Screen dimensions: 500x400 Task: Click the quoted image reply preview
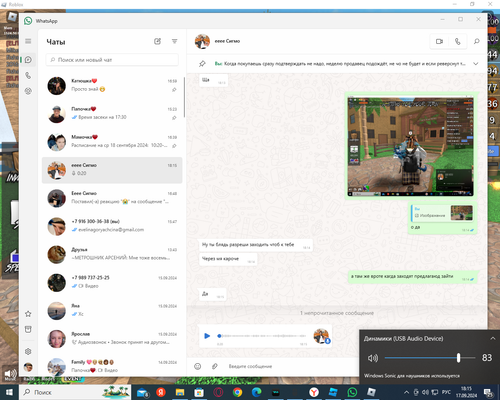pyautogui.click(x=442, y=213)
